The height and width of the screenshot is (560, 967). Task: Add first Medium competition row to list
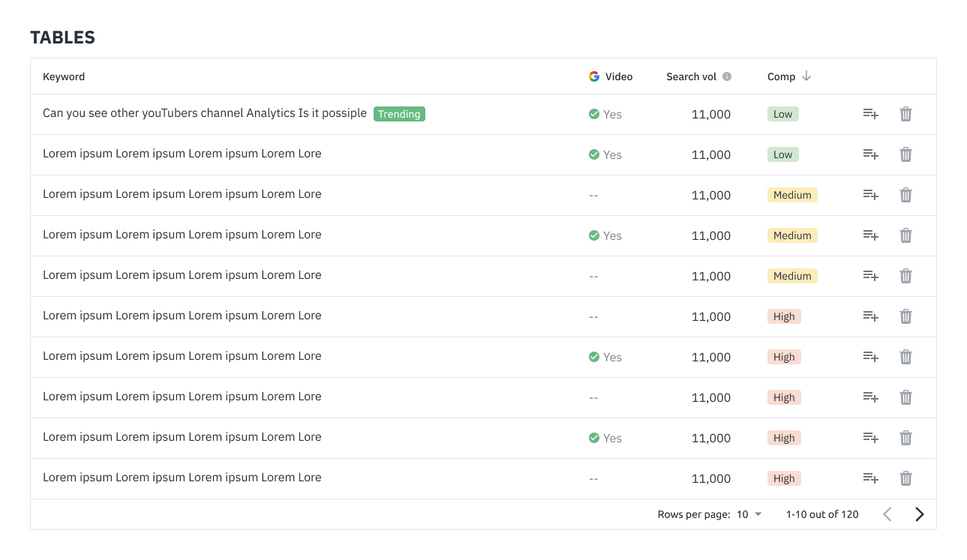pyautogui.click(x=870, y=195)
